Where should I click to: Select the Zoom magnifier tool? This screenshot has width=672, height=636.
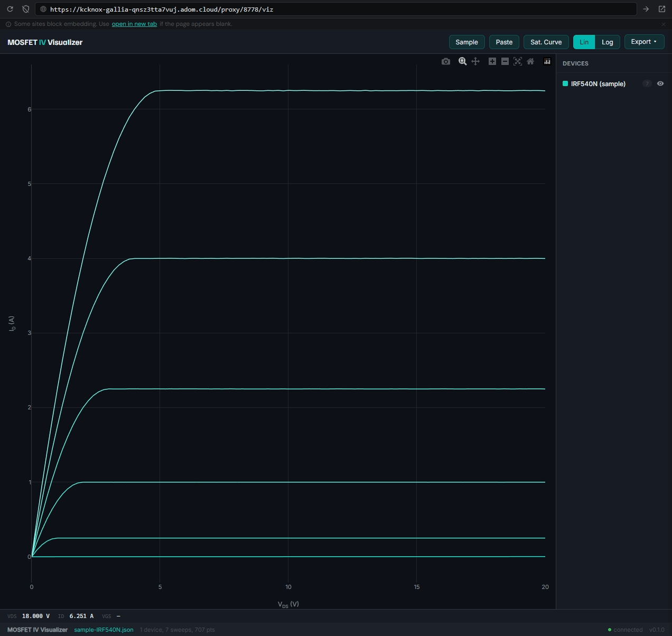pyautogui.click(x=463, y=62)
